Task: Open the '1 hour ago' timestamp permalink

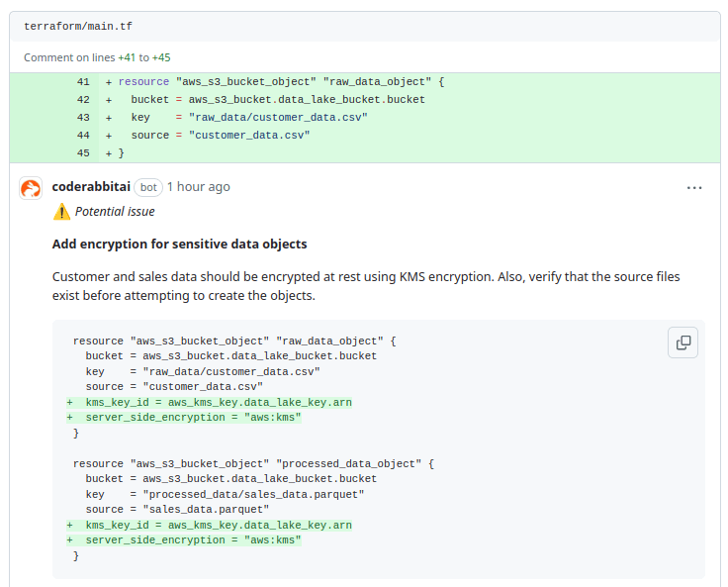Action: tap(198, 186)
